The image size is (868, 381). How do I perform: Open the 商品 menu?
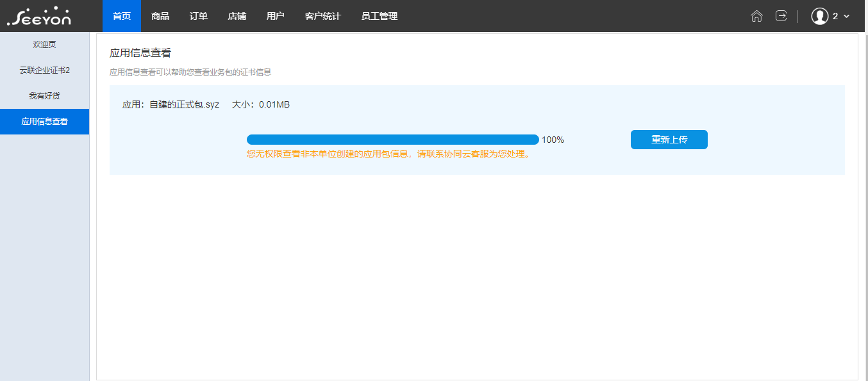(x=160, y=16)
